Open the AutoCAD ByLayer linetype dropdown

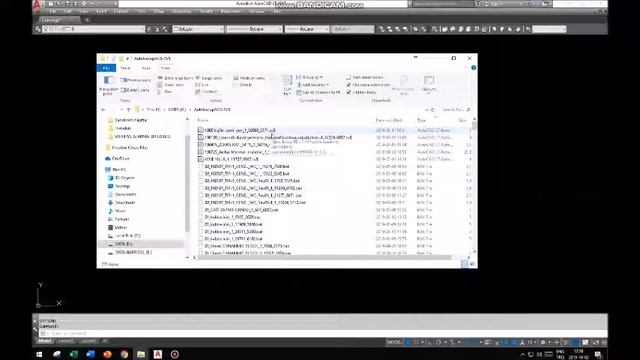(x=253, y=29)
